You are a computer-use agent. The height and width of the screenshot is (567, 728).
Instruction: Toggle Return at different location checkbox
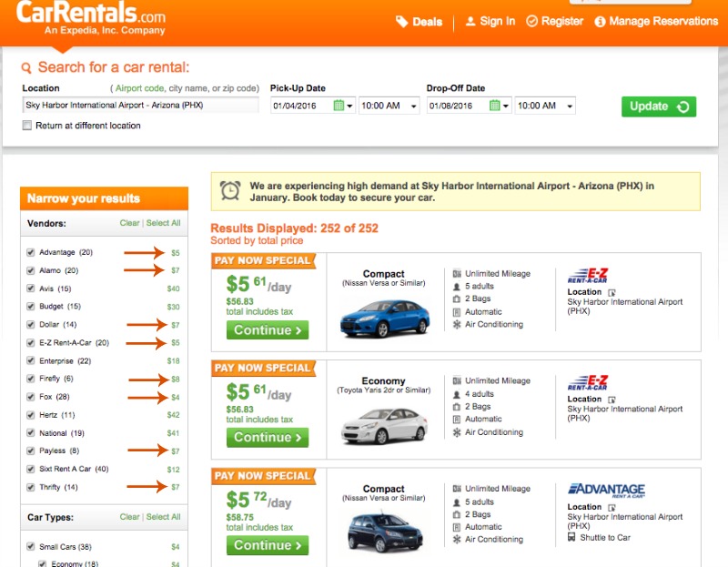click(x=27, y=126)
